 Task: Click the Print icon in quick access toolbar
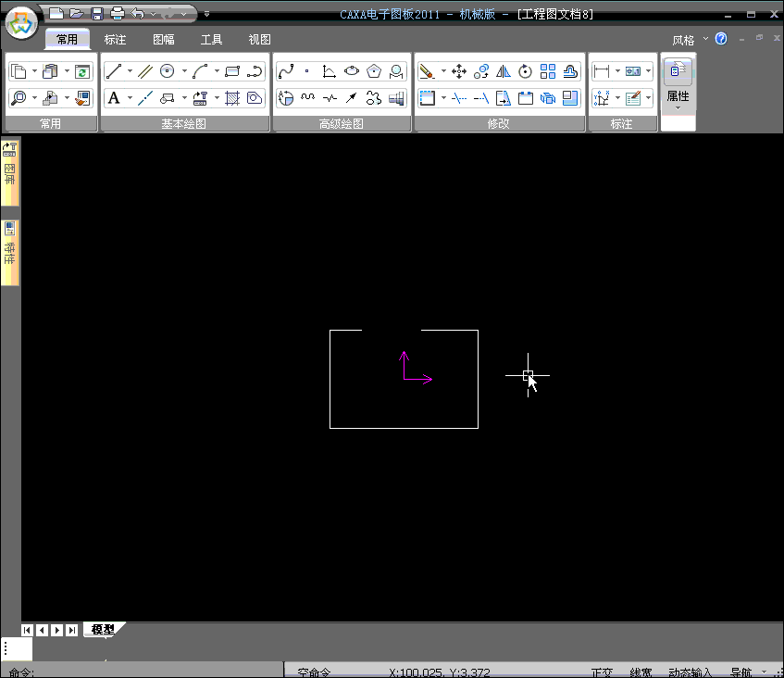tap(117, 14)
